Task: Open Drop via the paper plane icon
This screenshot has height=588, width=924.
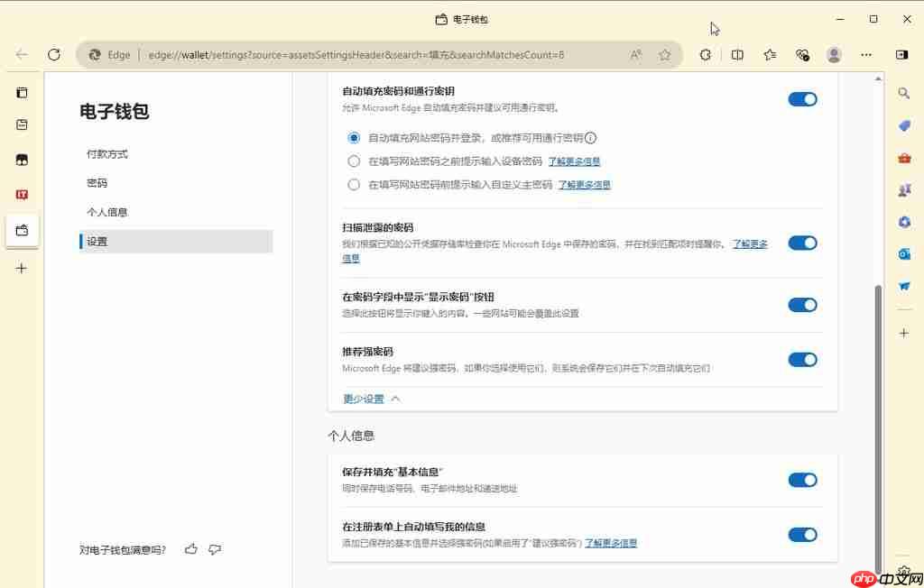Action: pyautogui.click(x=904, y=287)
